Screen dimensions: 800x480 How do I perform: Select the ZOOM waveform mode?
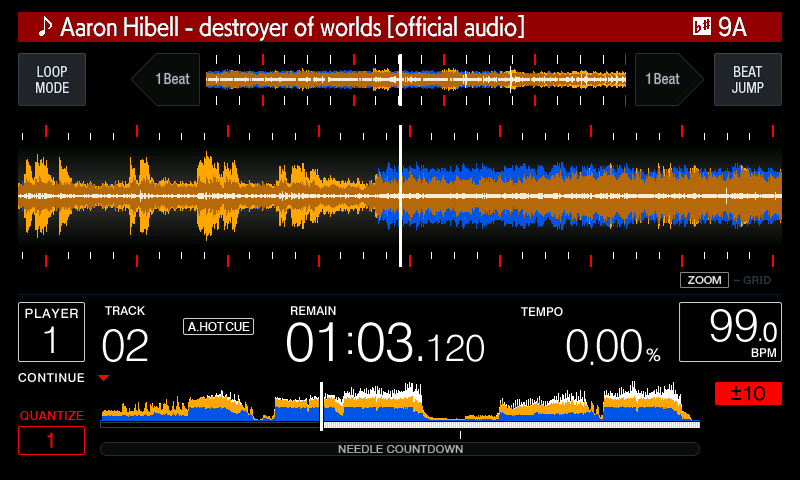[x=704, y=280]
